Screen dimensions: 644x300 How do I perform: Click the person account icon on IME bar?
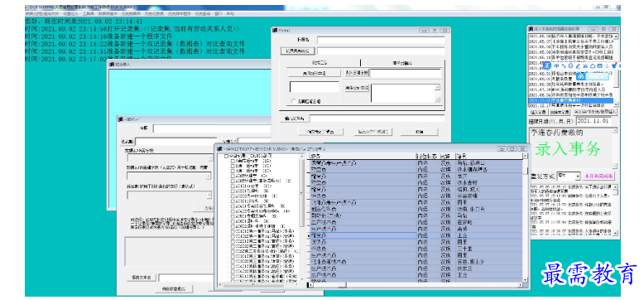tap(607, 65)
